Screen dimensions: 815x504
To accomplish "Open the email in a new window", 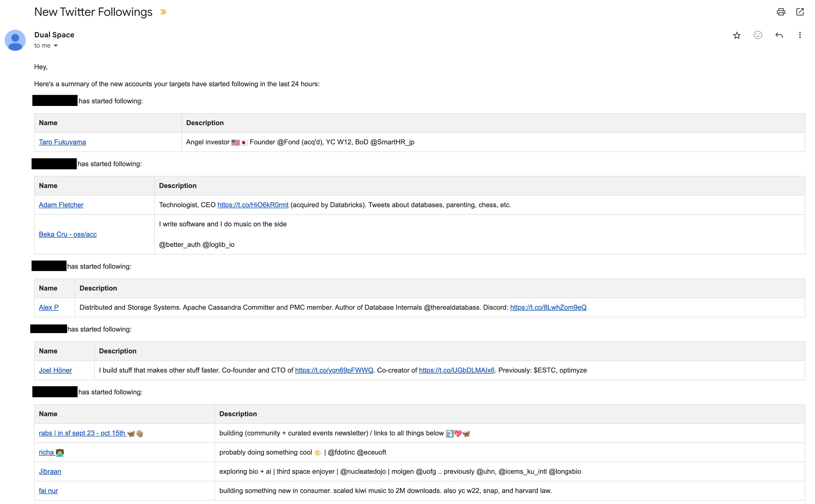I will (800, 12).
